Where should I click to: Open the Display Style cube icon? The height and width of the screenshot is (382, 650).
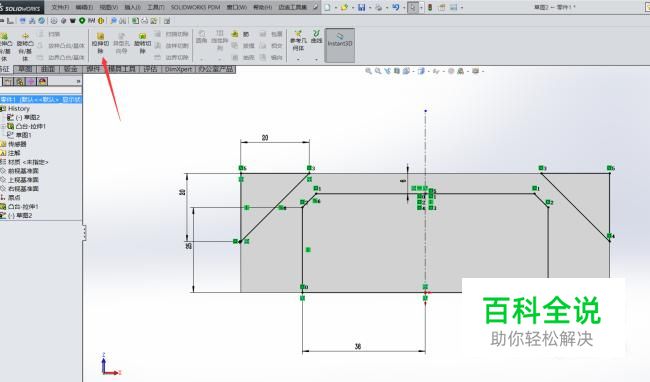point(421,71)
